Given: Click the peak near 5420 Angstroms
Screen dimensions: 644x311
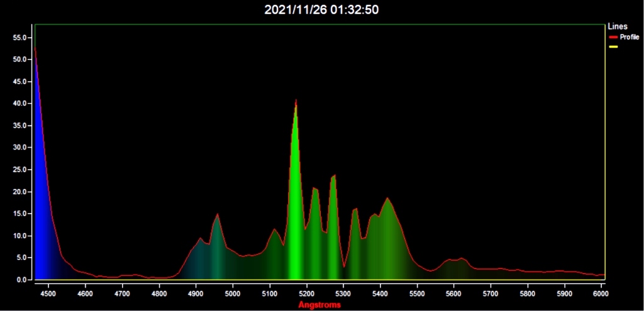Looking at the screenshot, I should [387, 199].
